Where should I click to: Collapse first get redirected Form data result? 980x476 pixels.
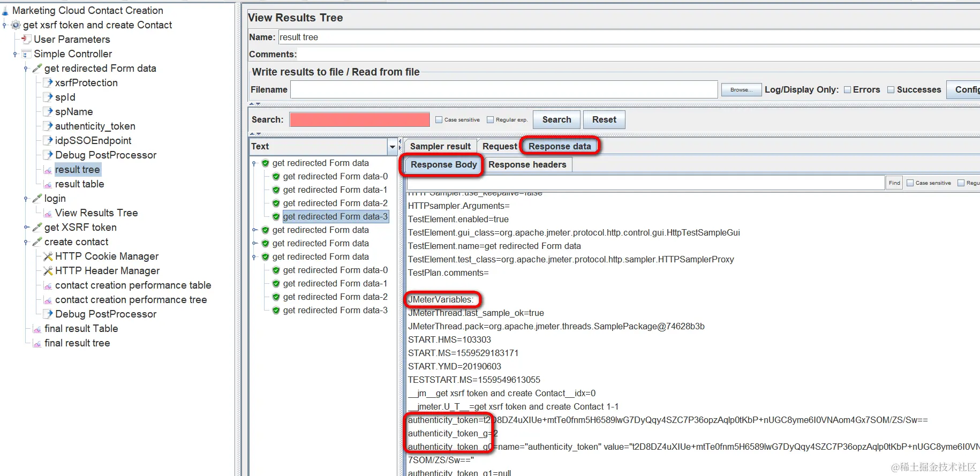tap(254, 163)
